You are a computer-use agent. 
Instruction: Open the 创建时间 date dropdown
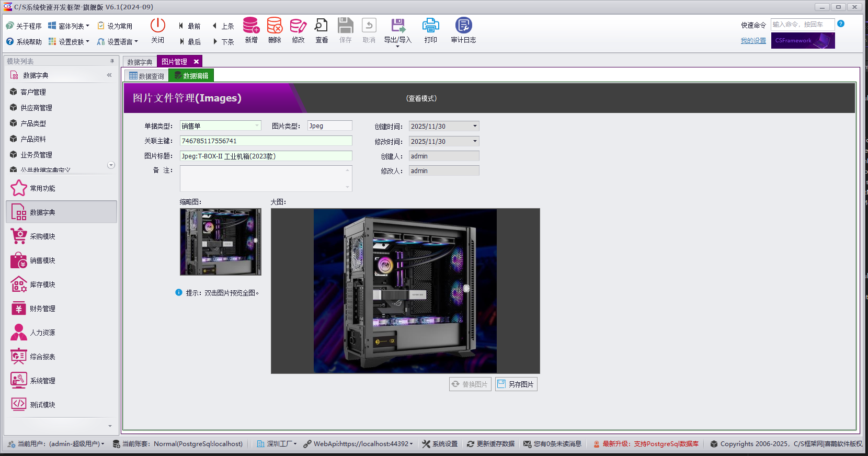point(475,126)
